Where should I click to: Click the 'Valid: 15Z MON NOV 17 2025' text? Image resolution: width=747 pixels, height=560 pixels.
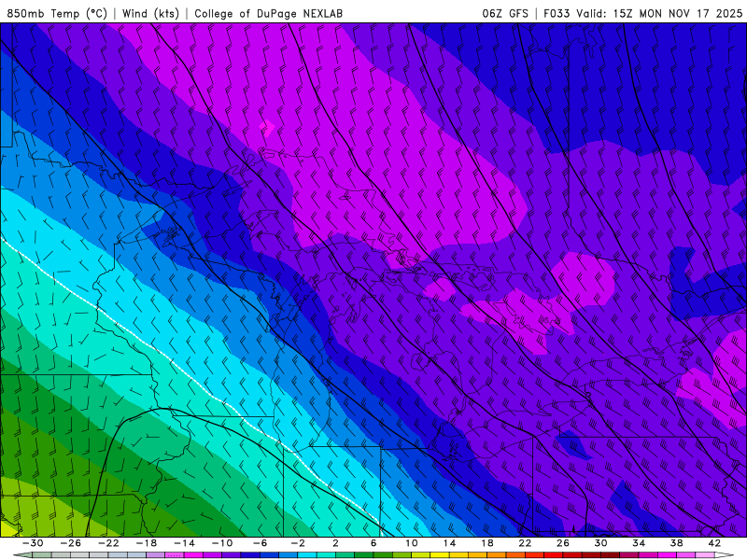[659, 13]
